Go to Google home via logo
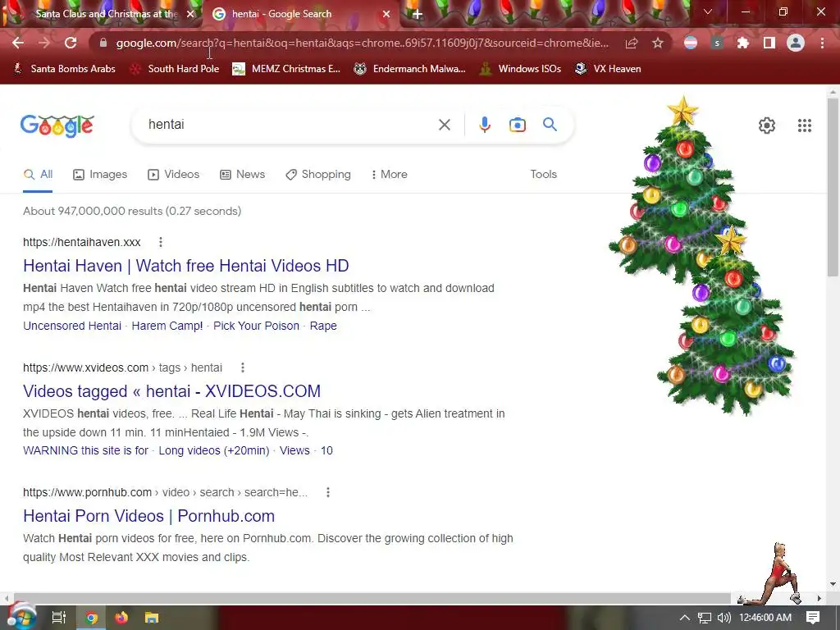840x630 pixels. tap(57, 126)
